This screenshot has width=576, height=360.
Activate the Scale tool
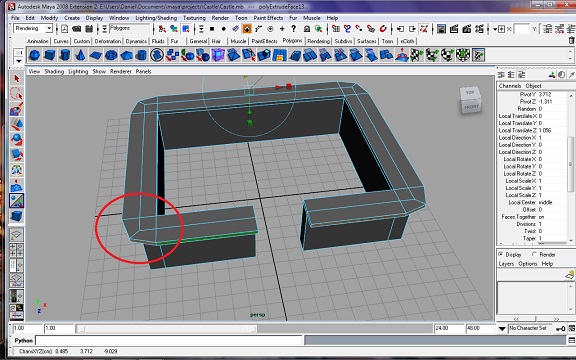tap(17, 155)
